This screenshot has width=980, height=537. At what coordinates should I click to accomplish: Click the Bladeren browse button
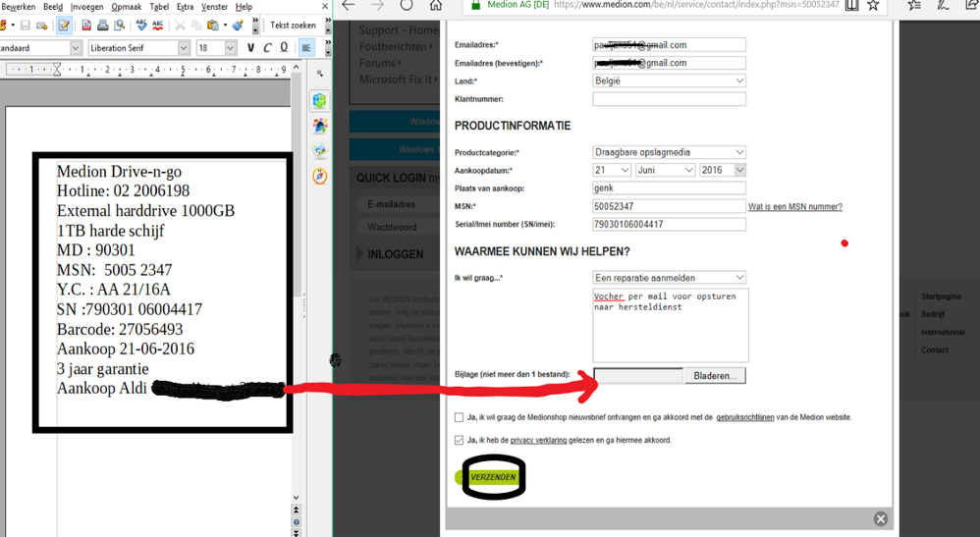(x=715, y=376)
